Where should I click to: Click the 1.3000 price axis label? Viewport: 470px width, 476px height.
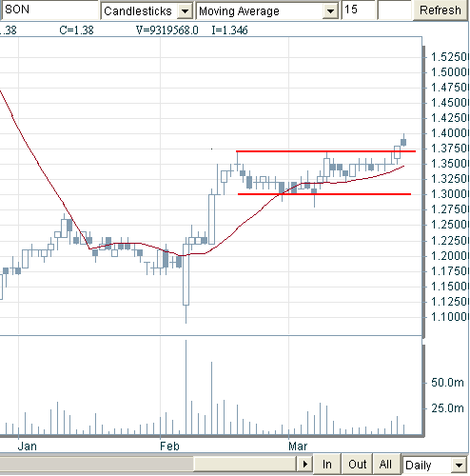coord(450,194)
